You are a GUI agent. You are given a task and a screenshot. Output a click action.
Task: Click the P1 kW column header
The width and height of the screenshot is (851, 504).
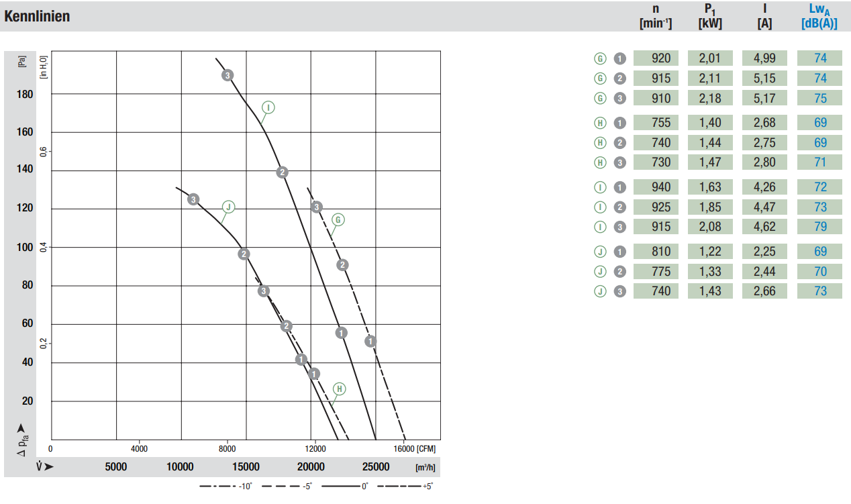click(710, 16)
